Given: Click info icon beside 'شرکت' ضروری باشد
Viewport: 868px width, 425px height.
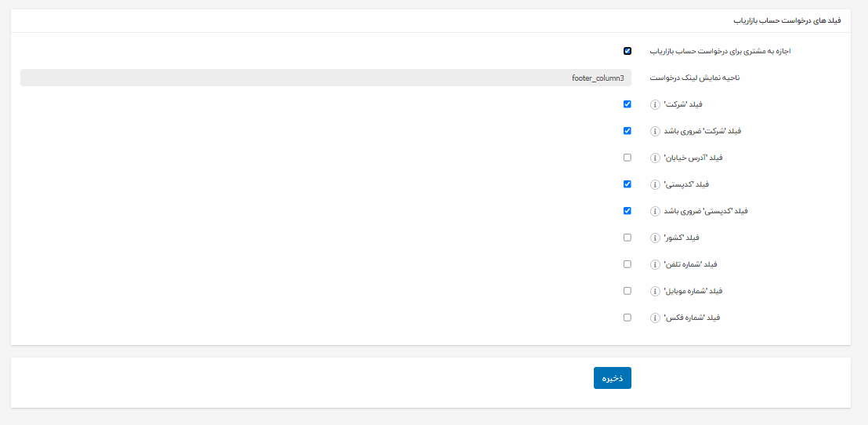Looking at the screenshot, I should (656, 131).
